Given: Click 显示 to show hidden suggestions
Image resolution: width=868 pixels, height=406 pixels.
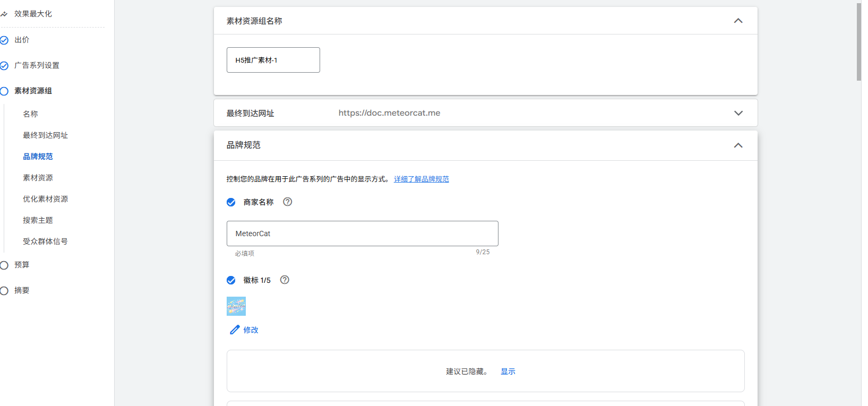Looking at the screenshot, I should click(x=508, y=372).
